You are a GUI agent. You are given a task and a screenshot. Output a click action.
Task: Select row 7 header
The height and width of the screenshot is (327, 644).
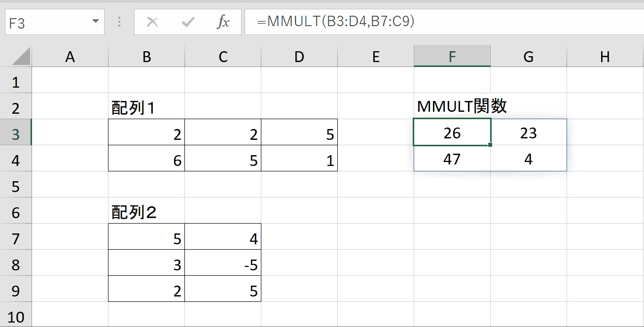[x=16, y=238]
